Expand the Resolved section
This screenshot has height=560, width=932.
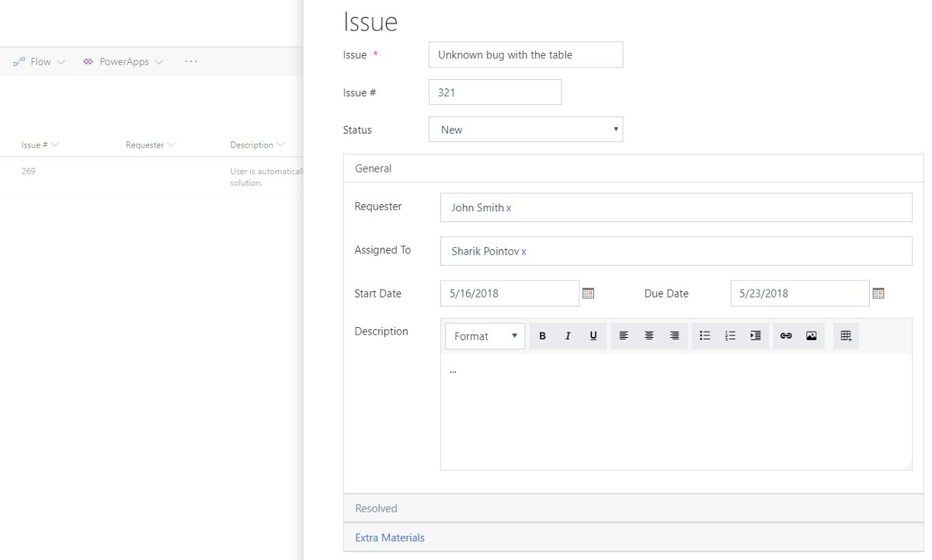633,509
